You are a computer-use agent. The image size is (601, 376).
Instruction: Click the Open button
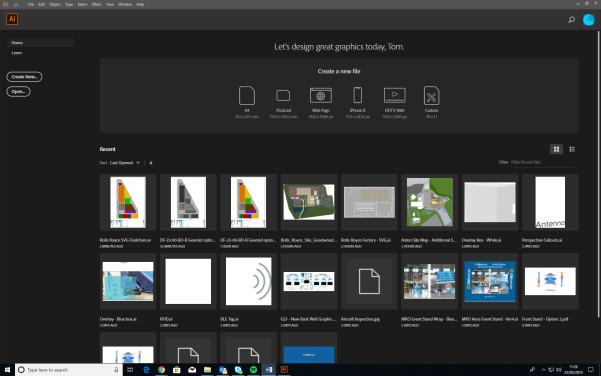pyautogui.click(x=18, y=92)
